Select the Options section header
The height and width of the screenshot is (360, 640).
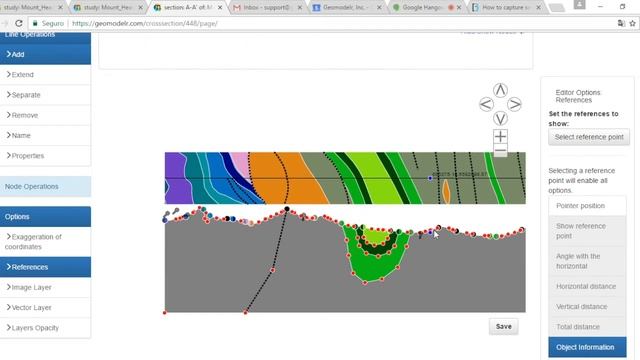(x=45, y=217)
